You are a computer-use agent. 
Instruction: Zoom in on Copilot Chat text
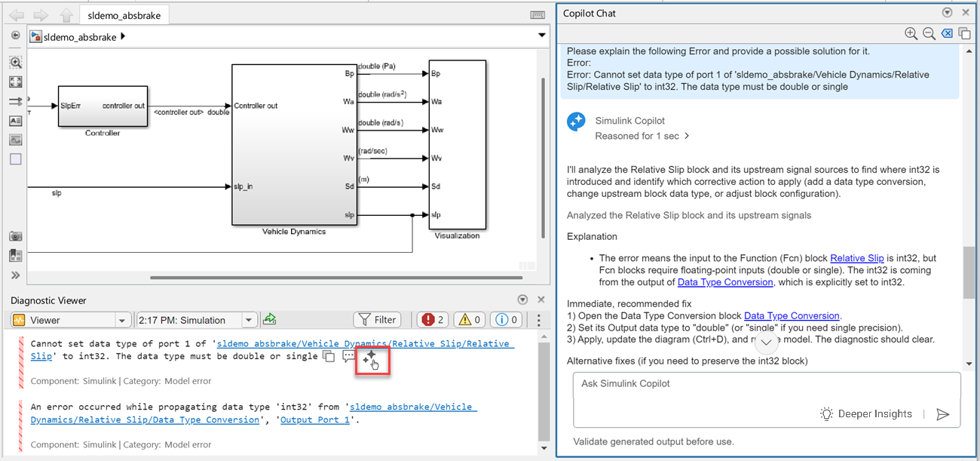click(911, 34)
